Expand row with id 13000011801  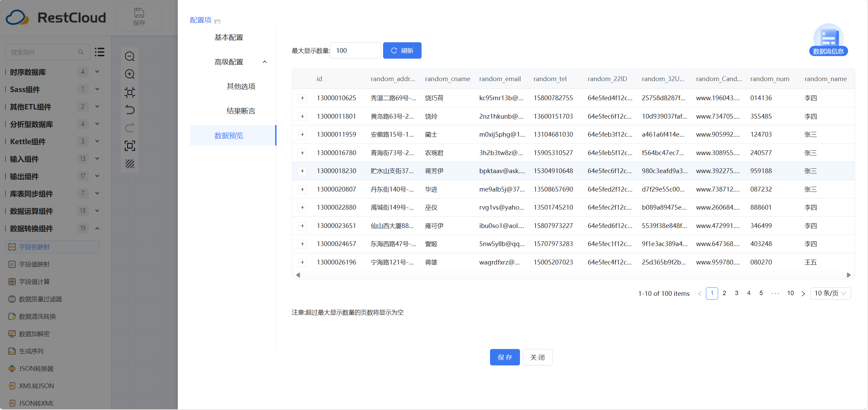[302, 117]
